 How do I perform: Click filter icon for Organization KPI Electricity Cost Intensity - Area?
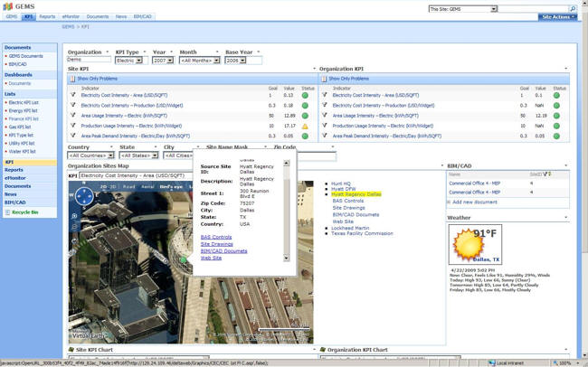[325, 95]
